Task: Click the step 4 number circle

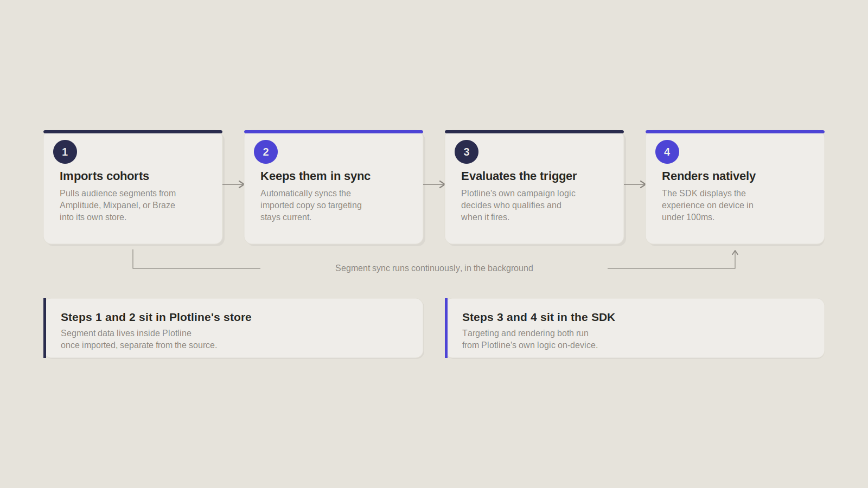Action: (x=667, y=152)
